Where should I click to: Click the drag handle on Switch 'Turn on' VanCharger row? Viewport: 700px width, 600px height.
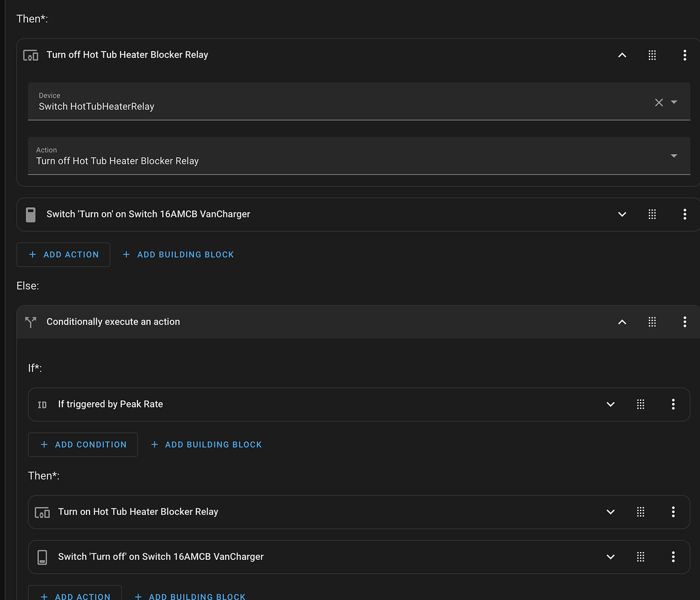(652, 214)
